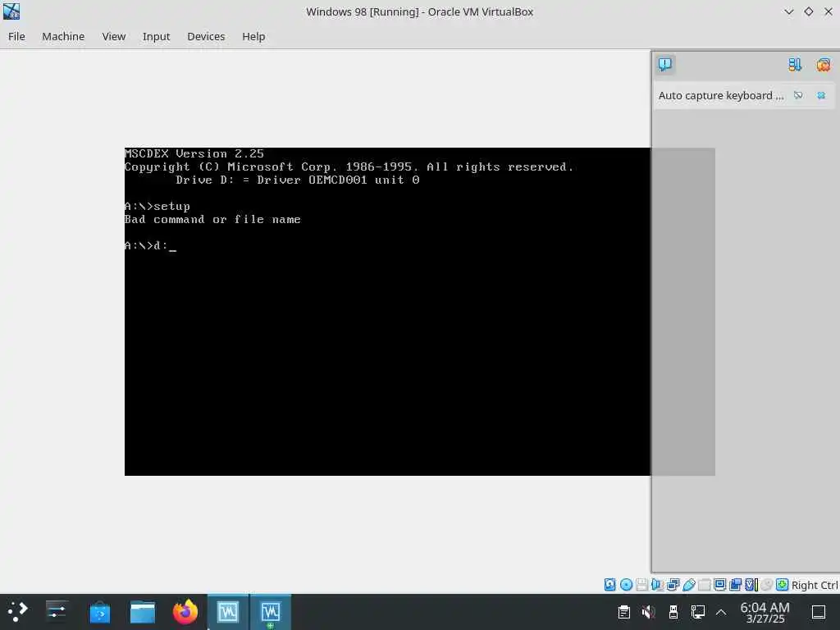
Task: Click the network adapters indicator
Action: click(673, 584)
